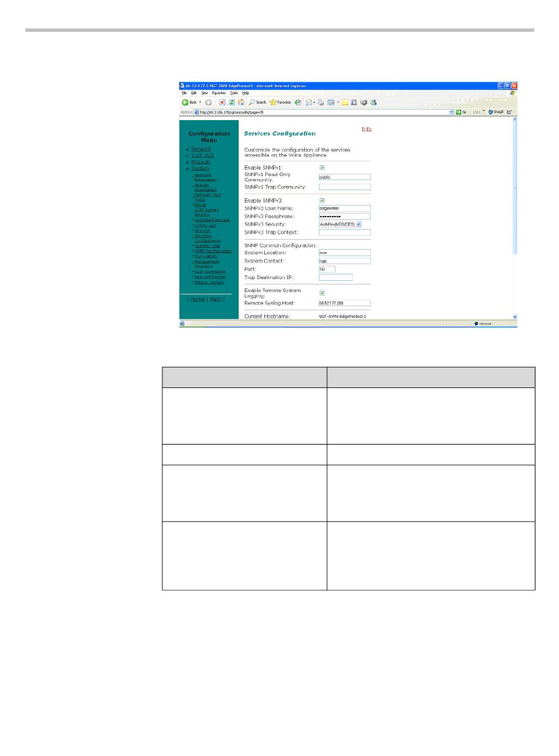Screen dimensions: 559x756
Task: Open the System menu link
Action: point(199,168)
